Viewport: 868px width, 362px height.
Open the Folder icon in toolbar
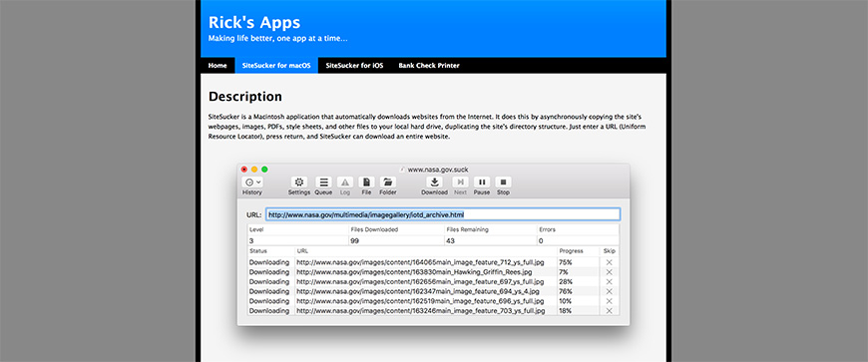[387, 182]
